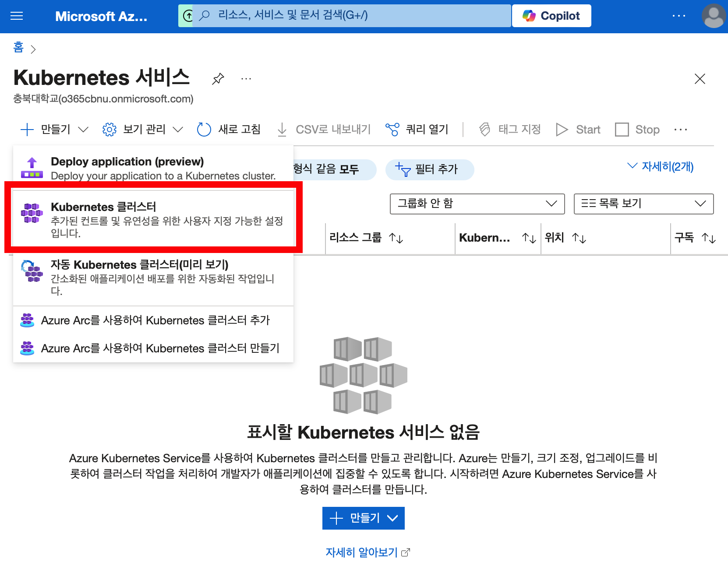Viewport: 728px width, 569px height.
Task: Click the search magnifier icon
Action: click(x=204, y=16)
